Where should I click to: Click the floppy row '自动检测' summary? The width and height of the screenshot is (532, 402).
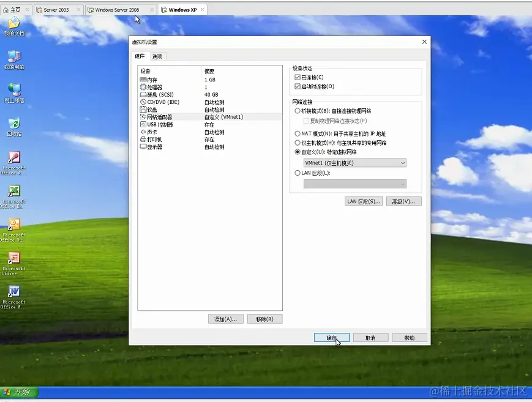point(214,110)
